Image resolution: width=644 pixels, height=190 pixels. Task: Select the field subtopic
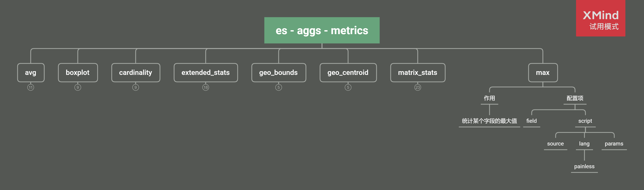[x=531, y=121]
